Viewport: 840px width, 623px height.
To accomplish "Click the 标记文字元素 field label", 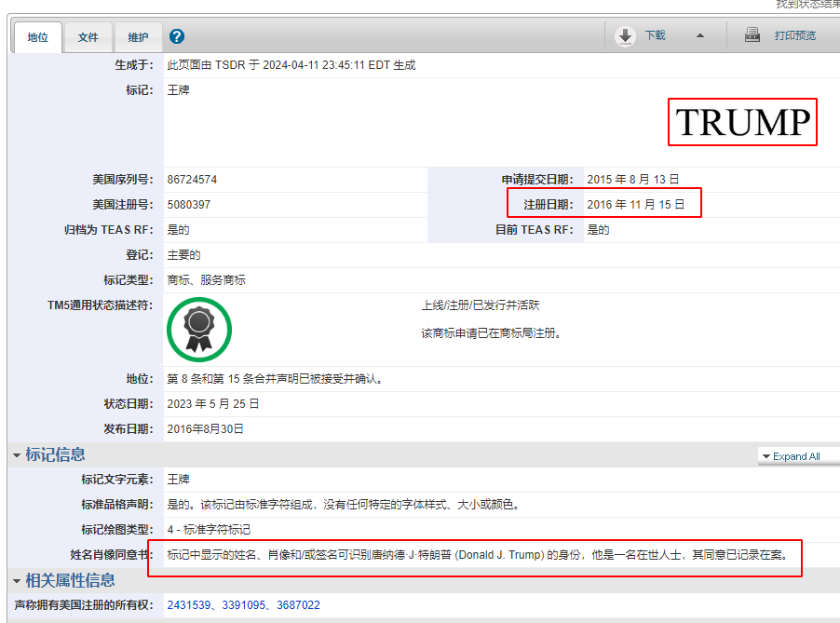I will 117,480.
